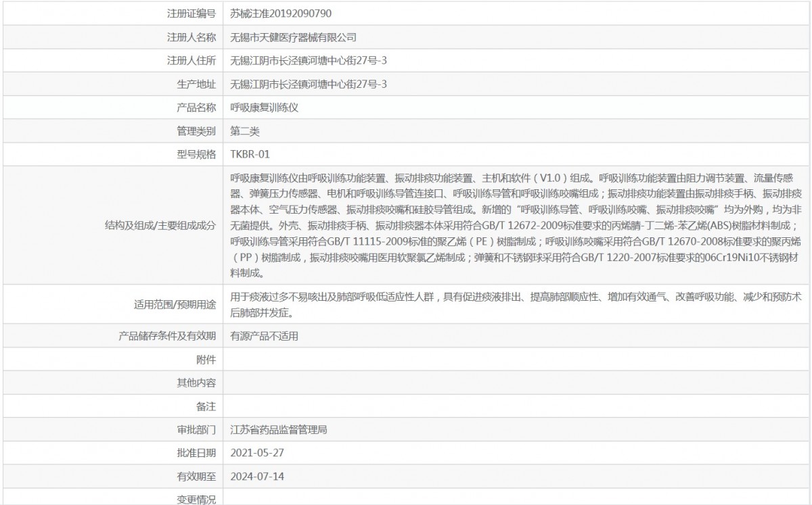The width and height of the screenshot is (812, 505).
Task: Select the model value 'TKBR-01'
Action: (x=250, y=155)
